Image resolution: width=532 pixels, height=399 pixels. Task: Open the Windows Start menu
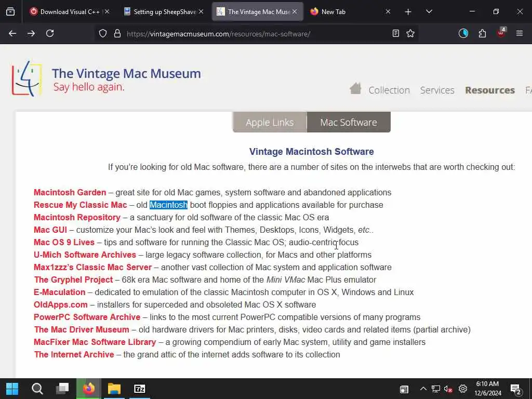coord(12,389)
